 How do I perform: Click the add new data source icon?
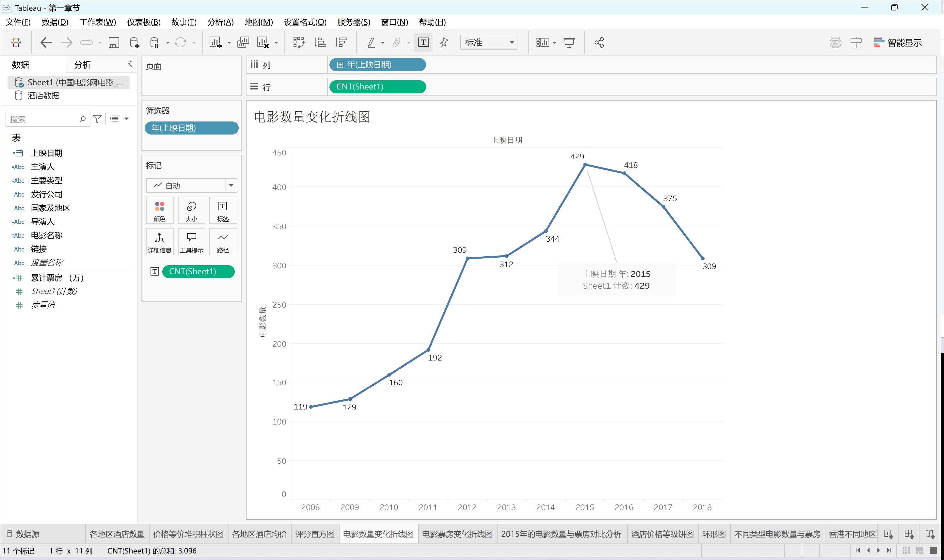coord(134,42)
